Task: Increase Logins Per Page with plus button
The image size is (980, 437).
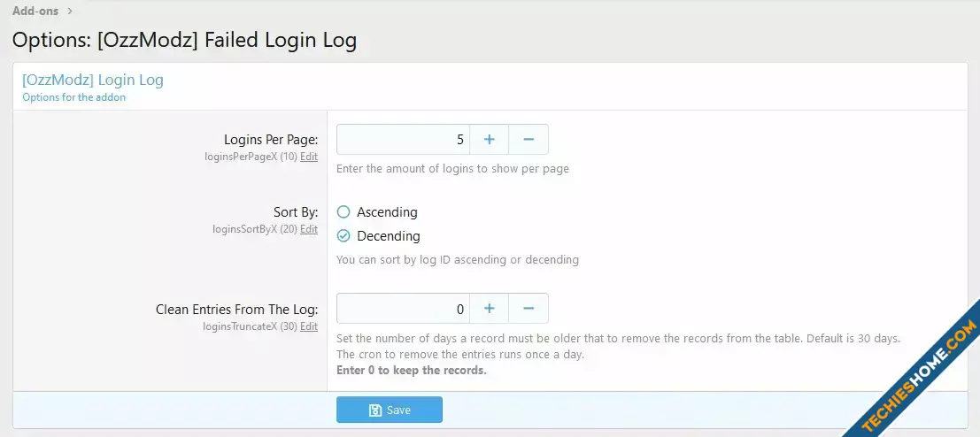Action: [x=489, y=139]
